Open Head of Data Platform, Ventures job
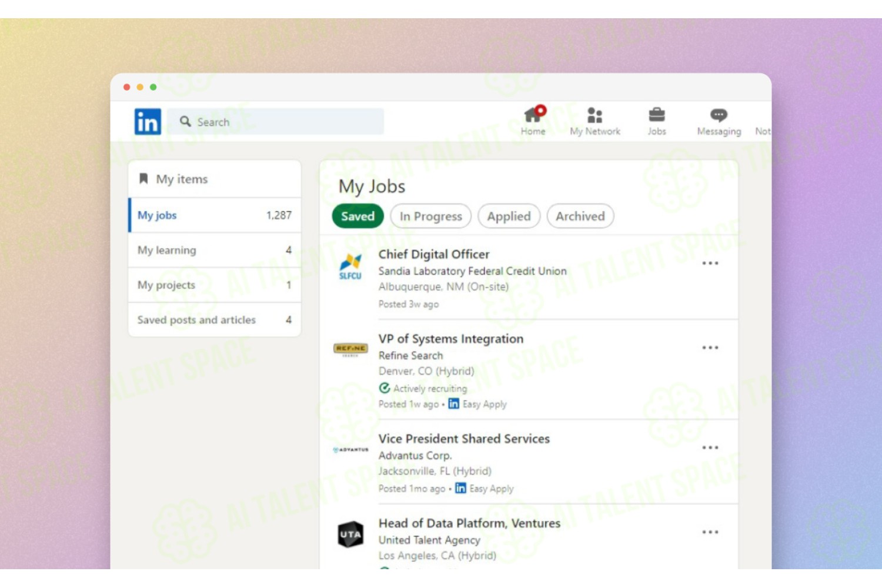 coord(469,523)
